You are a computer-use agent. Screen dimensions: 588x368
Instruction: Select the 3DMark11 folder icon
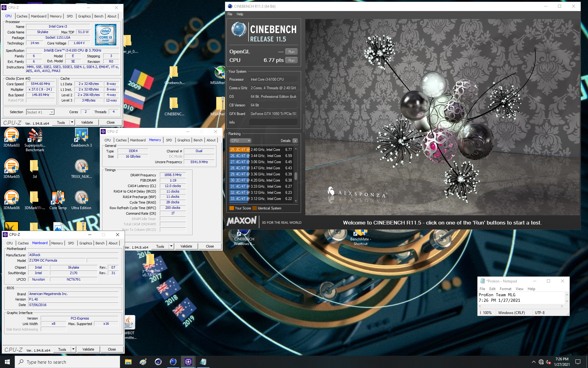(35, 200)
